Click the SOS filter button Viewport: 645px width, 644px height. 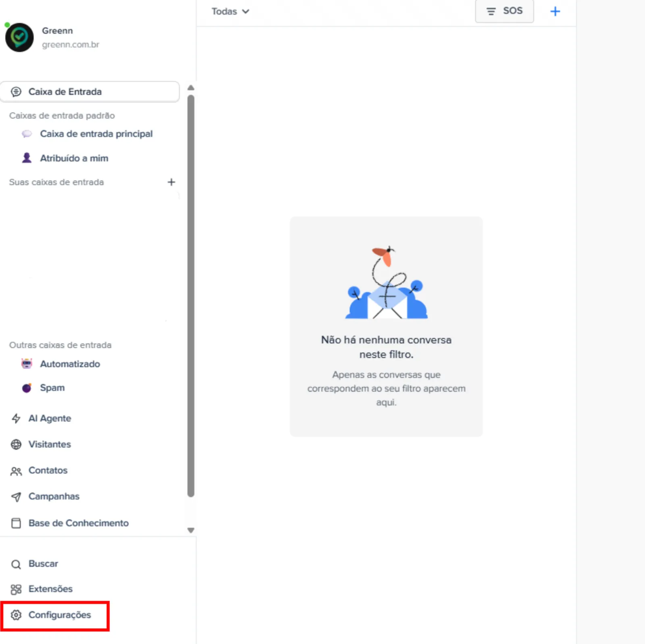[x=504, y=11]
